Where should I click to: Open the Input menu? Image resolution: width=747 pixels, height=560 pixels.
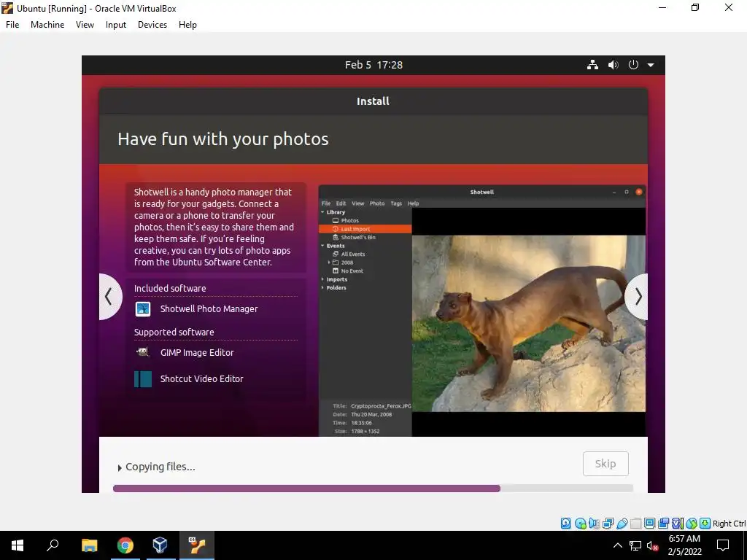pos(116,25)
